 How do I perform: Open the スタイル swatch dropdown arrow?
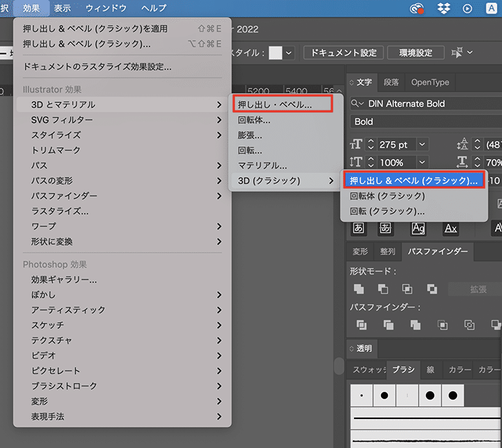click(x=289, y=53)
